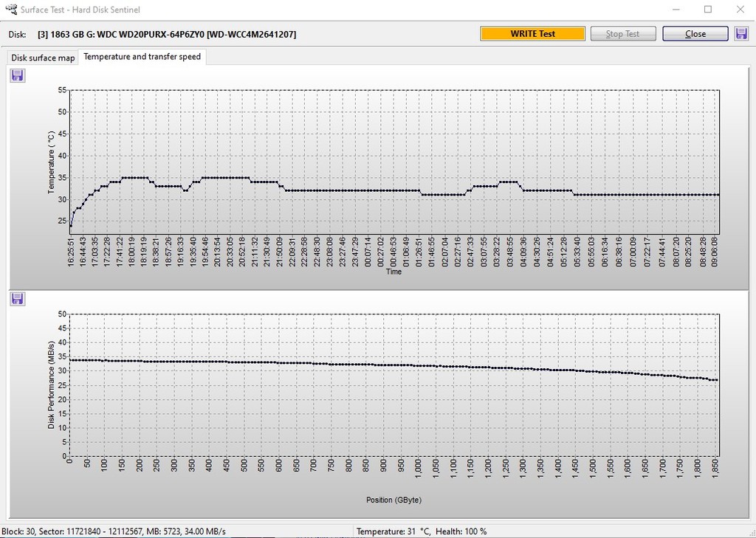The image size is (756, 538).
Task: Click the disk name WDC WD20PURX-64P6ZY0 text
Action: coord(167,34)
